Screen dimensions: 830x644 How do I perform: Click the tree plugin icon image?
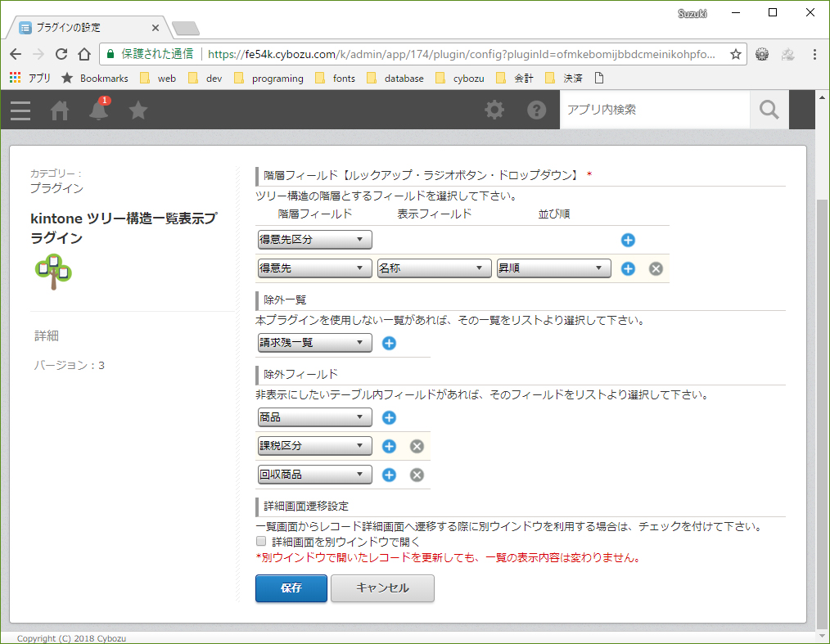click(53, 272)
